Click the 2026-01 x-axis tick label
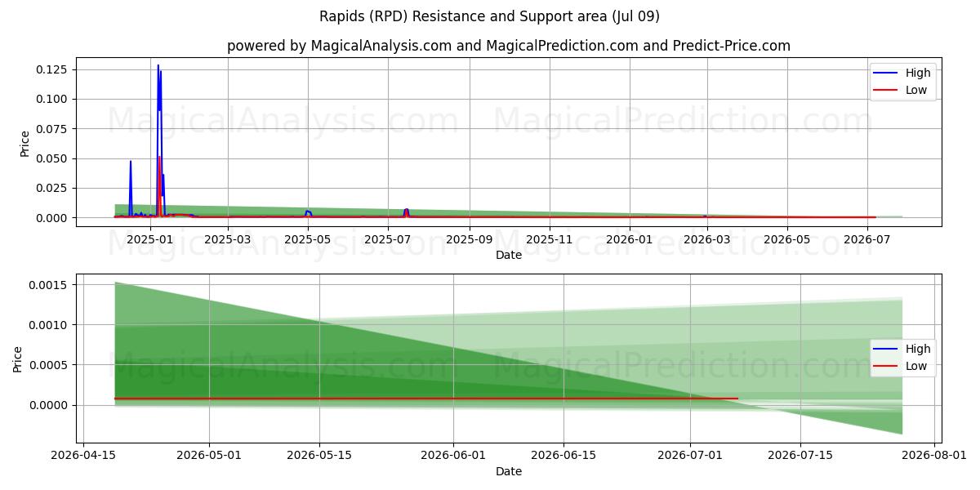The width and height of the screenshot is (980, 490). (x=630, y=239)
